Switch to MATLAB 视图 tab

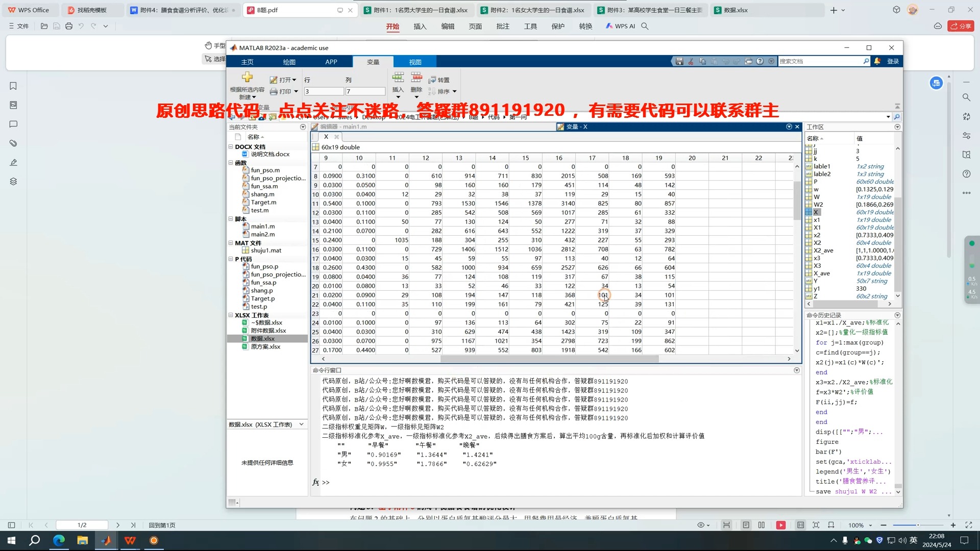pyautogui.click(x=415, y=62)
